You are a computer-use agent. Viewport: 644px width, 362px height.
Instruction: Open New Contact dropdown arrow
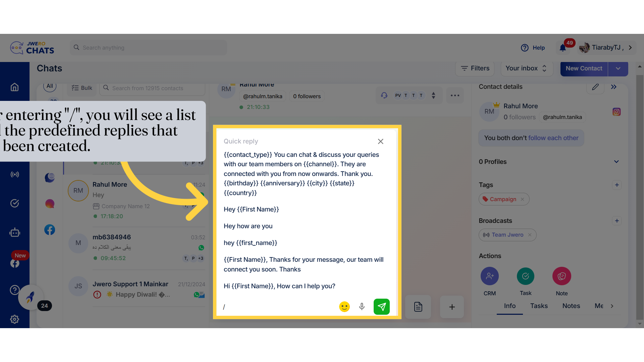click(x=618, y=68)
